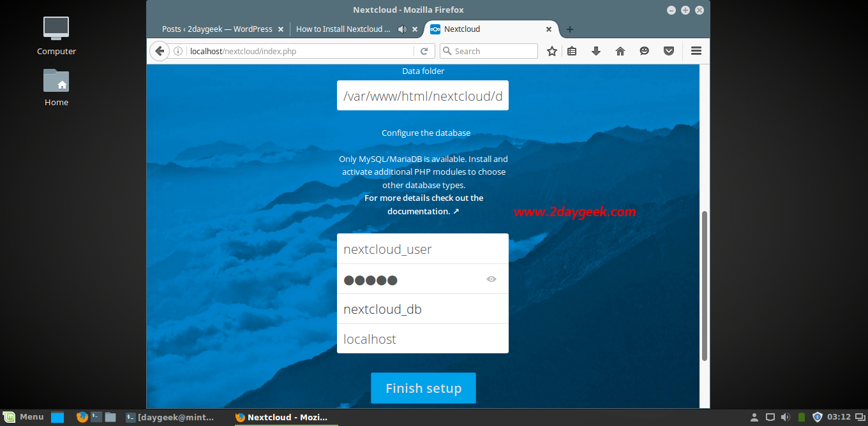Close the Nextcloud tab
This screenshot has width=868, height=426.
549,29
